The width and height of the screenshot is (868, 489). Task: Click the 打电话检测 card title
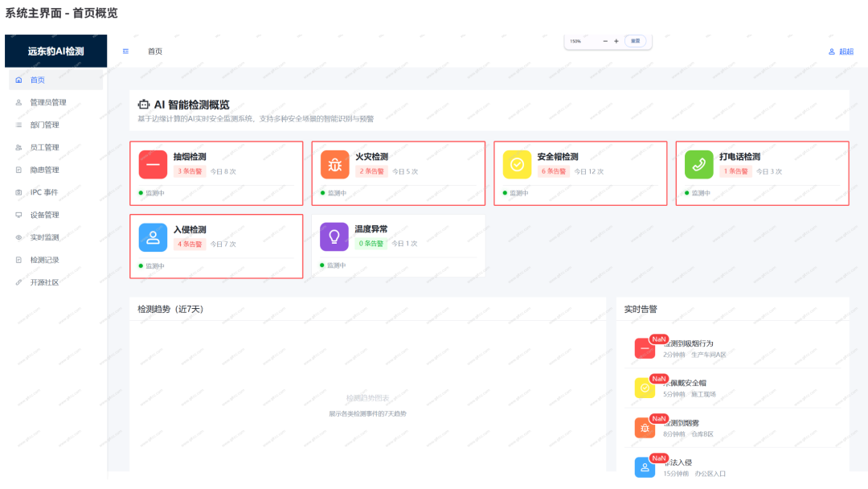click(739, 157)
